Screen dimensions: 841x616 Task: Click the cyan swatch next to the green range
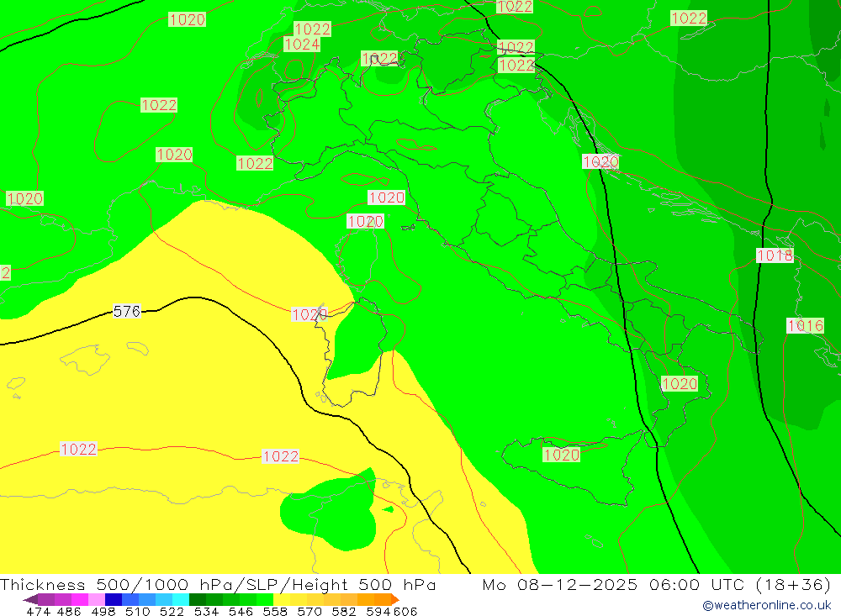pos(181,599)
